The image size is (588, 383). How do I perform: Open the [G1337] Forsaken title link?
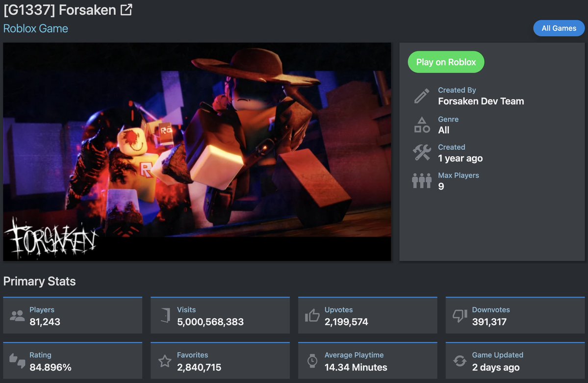click(x=60, y=10)
